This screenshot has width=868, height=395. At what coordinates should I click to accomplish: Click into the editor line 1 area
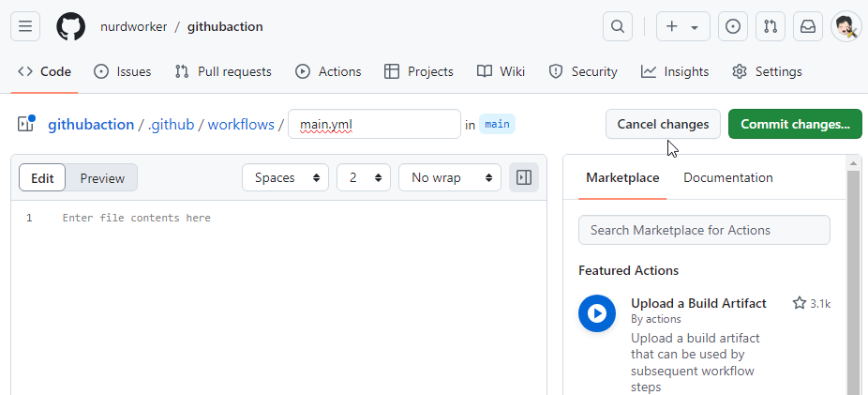pyautogui.click(x=299, y=218)
